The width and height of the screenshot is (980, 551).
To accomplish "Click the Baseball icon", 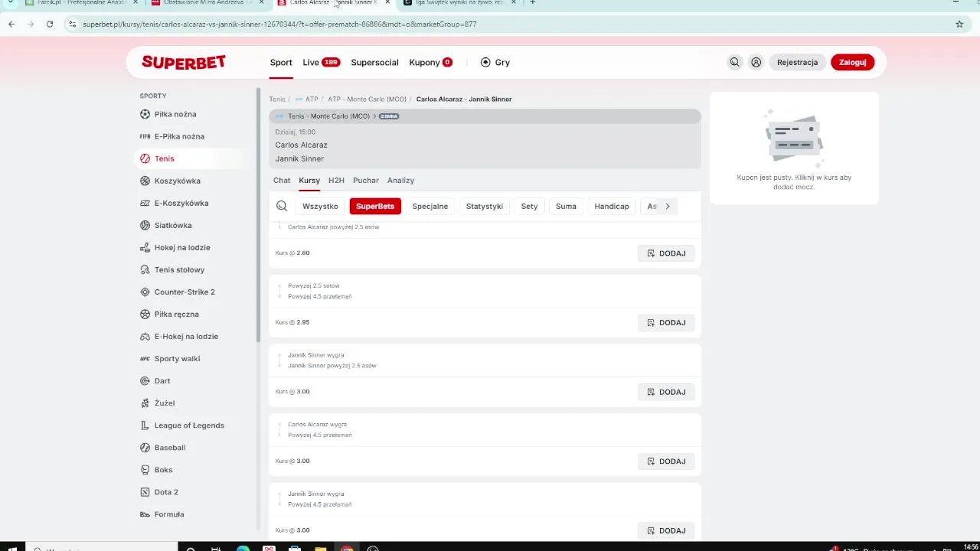I will (x=145, y=447).
